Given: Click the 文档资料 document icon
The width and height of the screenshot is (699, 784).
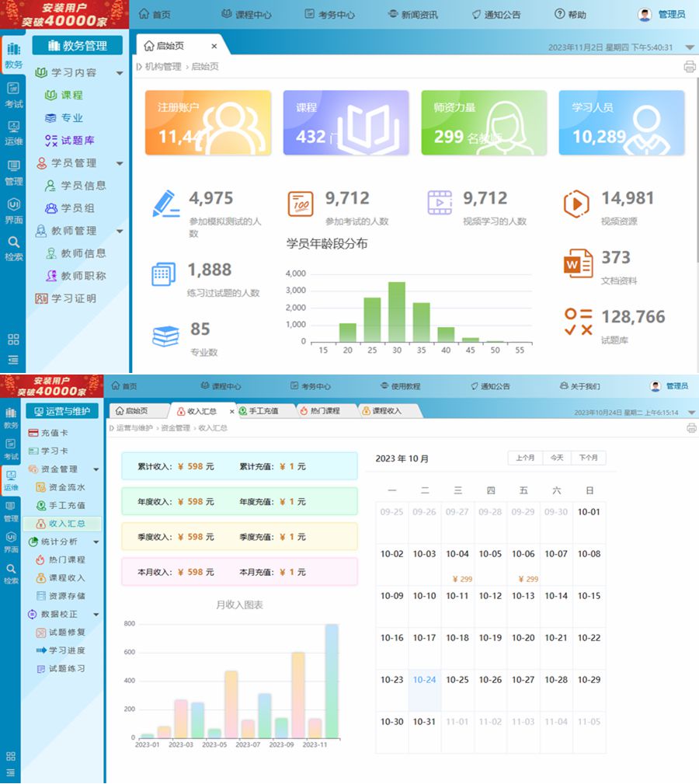Looking at the screenshot, I should click(577, 263).
